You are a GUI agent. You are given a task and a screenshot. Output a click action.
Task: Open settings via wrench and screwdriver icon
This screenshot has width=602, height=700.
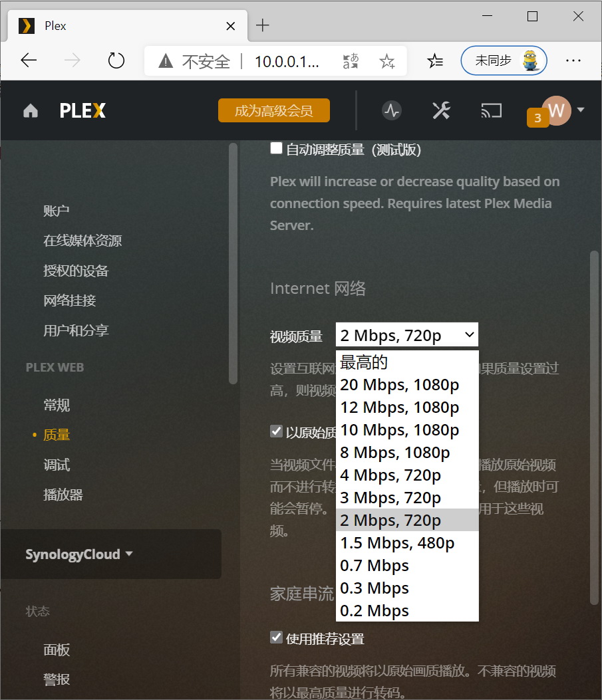tap(441, 110)
